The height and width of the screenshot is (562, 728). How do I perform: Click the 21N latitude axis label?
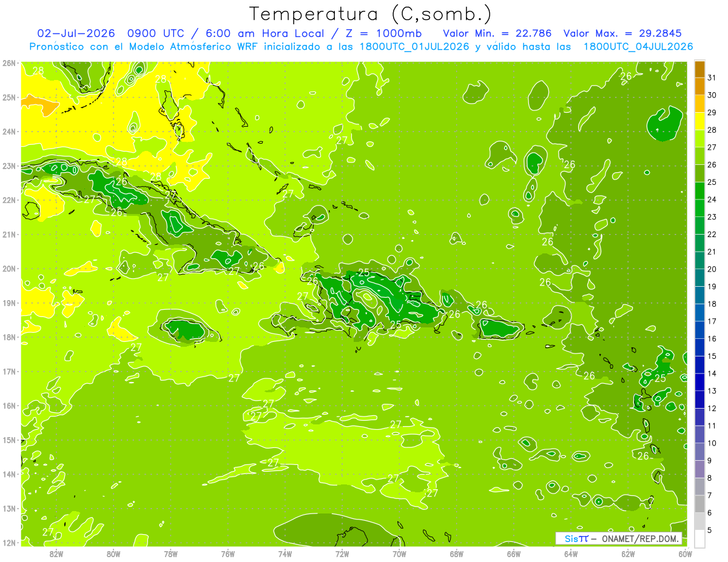(x=8, y=235)
